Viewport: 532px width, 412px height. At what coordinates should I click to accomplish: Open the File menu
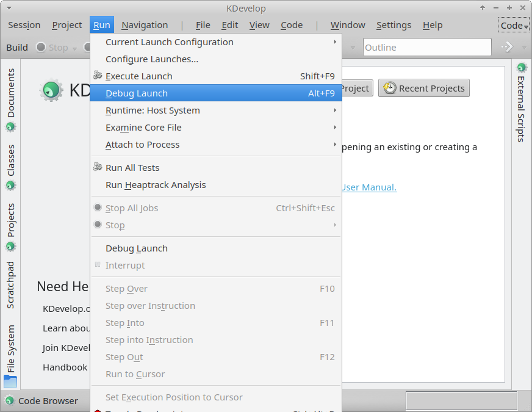point(203,25)
